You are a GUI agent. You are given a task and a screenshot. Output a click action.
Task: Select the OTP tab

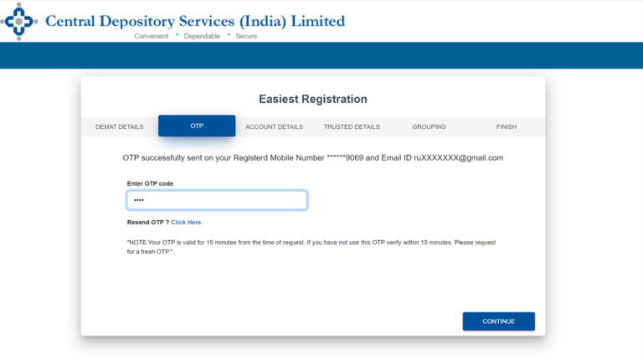coord(197,126)
